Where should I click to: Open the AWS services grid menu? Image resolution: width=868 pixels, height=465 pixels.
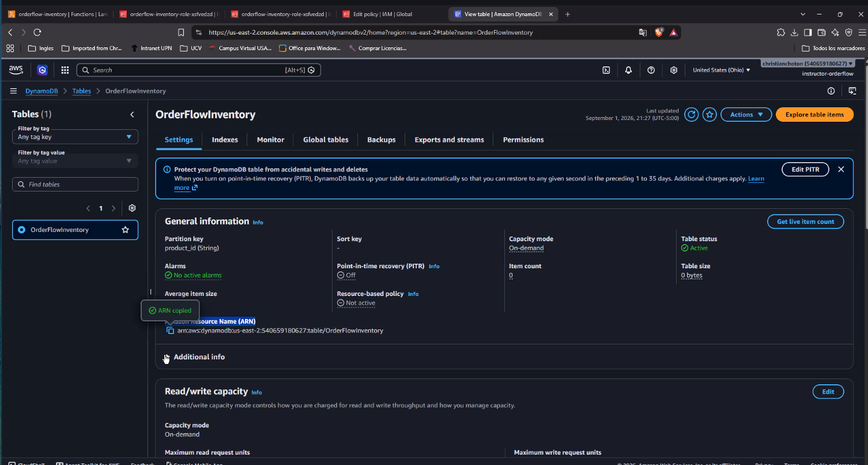[x=65, y=70]
